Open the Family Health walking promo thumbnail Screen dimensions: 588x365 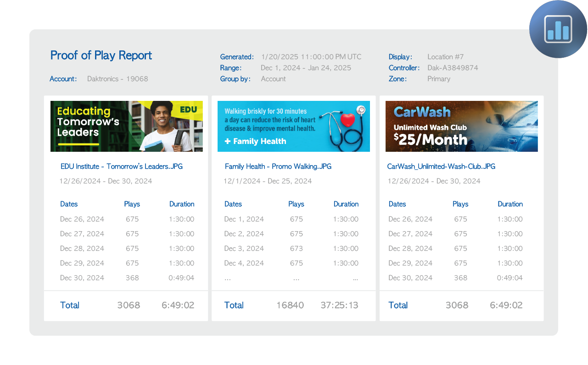(293, 126)
